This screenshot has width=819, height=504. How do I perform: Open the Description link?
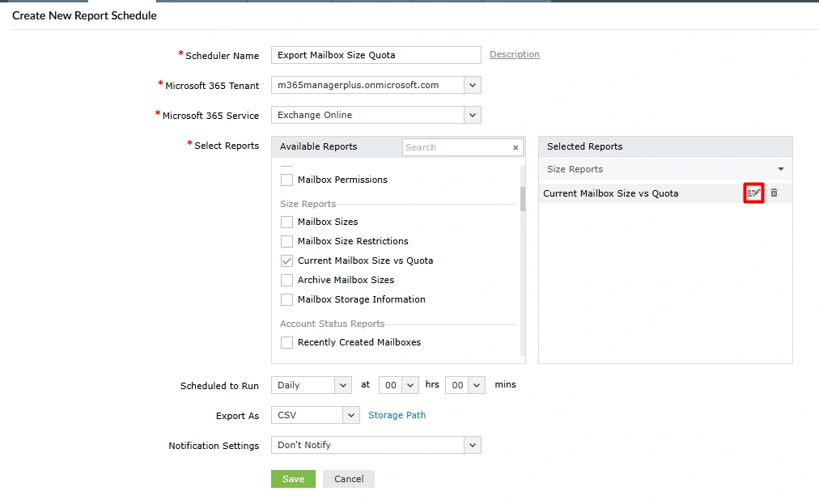coord(514,54)
